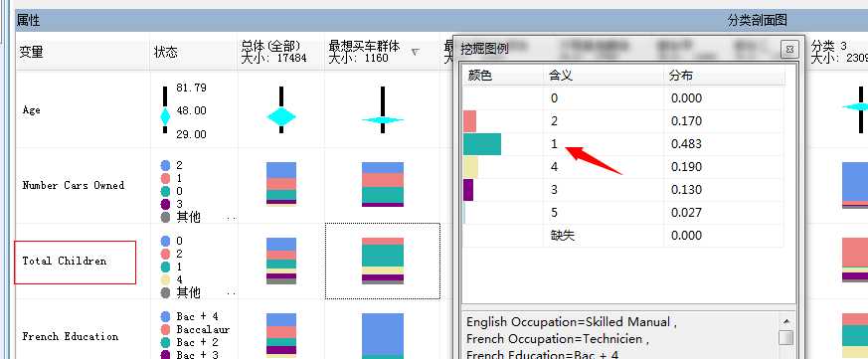Select meaning value 4 in the legend

point(554,167)
